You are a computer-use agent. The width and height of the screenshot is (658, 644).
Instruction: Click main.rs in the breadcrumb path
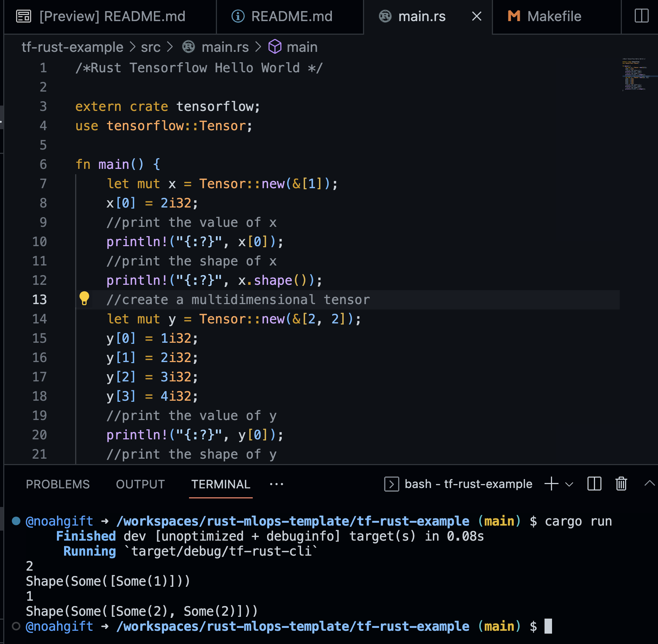click(x=225, y=47)
